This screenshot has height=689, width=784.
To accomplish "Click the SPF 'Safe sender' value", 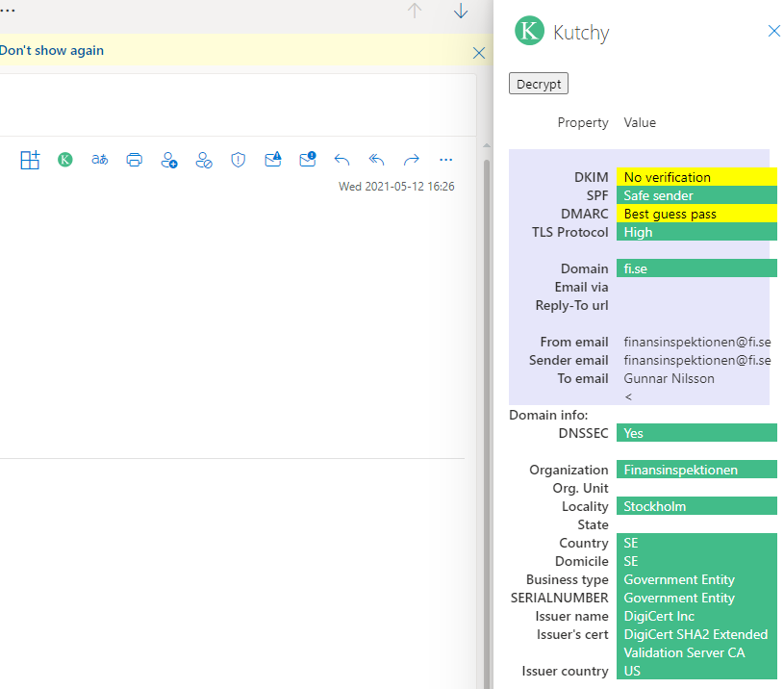I will point(696,195).
